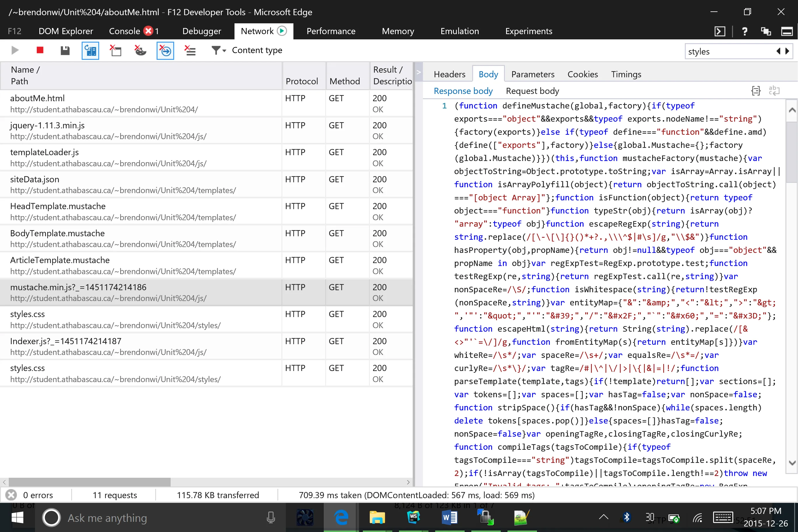Toggle clear entries on navigate
The image size is (798, 532).
165,50
